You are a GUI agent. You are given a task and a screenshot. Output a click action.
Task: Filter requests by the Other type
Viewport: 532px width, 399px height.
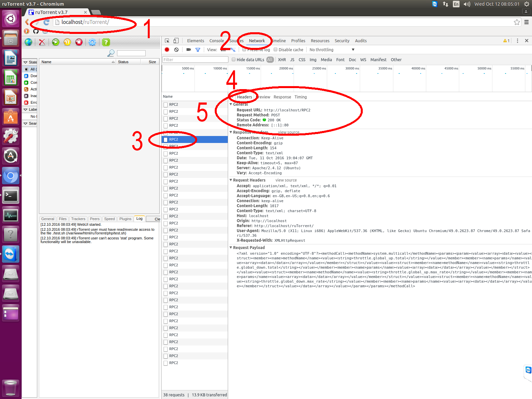(x=396, y=60)
